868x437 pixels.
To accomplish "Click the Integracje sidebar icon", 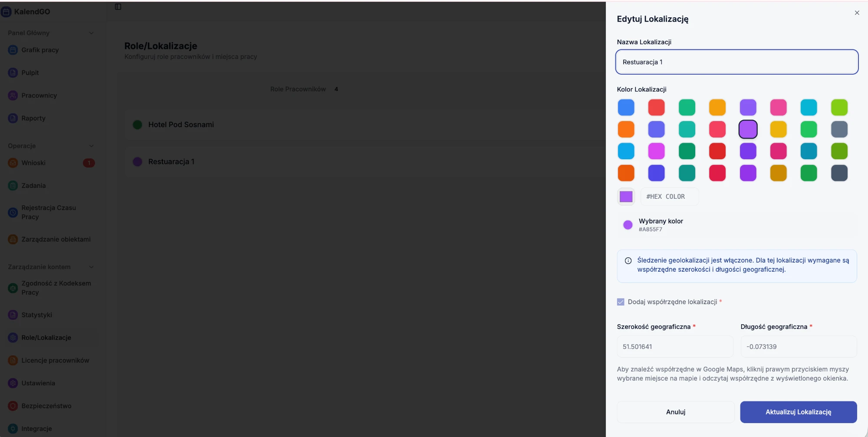I will click(x=13, y=428).
